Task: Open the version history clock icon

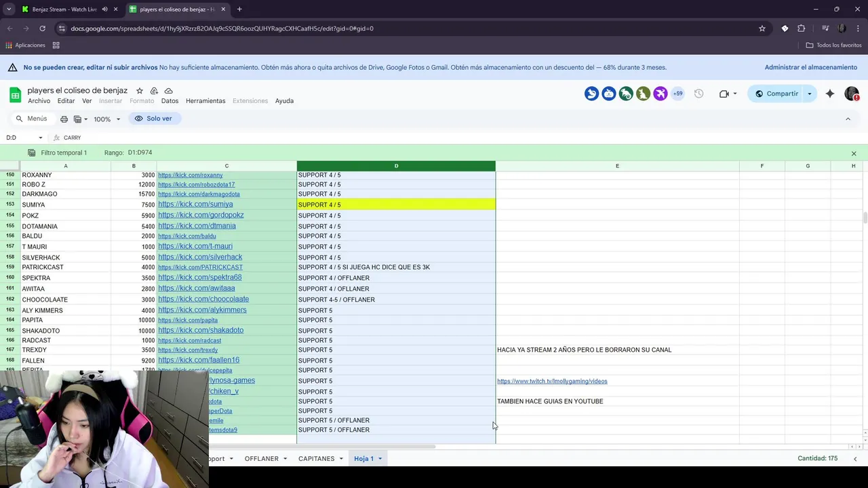Action: click(698, 94)
